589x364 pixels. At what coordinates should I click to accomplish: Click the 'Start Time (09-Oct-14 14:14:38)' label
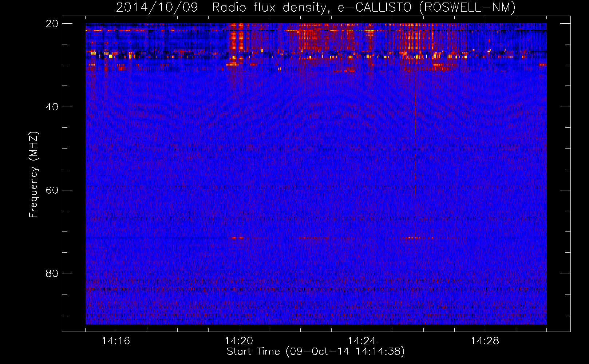316,352
